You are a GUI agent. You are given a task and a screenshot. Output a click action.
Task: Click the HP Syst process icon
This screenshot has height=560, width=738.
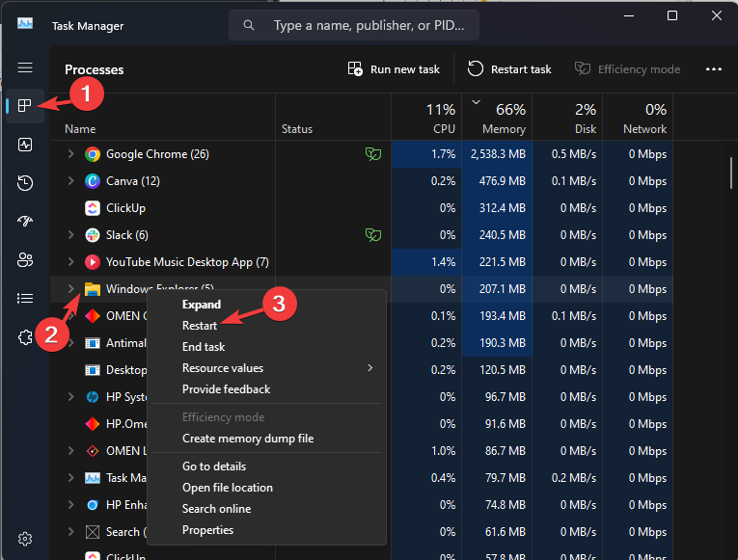coord(93,397)
